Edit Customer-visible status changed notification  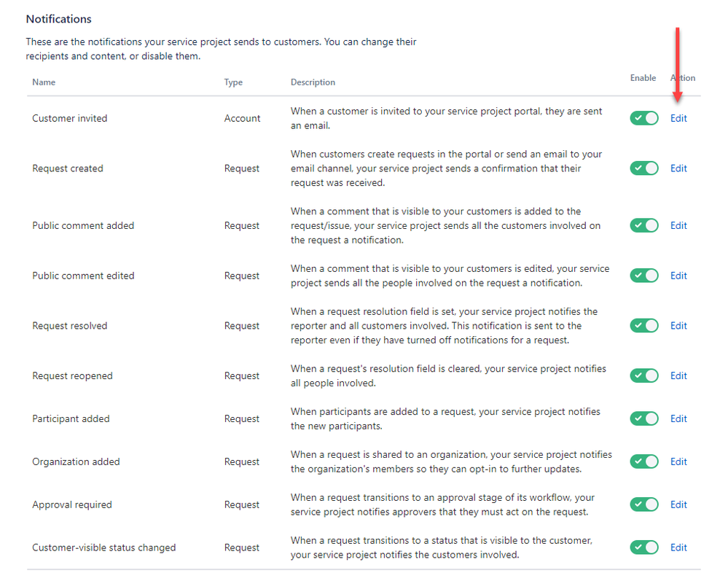click(678, 547)
